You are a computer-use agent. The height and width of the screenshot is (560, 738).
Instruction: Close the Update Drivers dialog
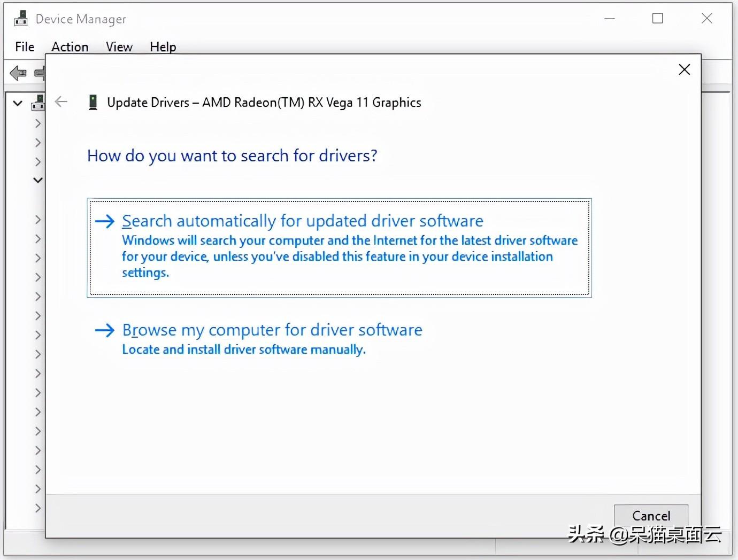pyautogui.click(x=684, y=69)
